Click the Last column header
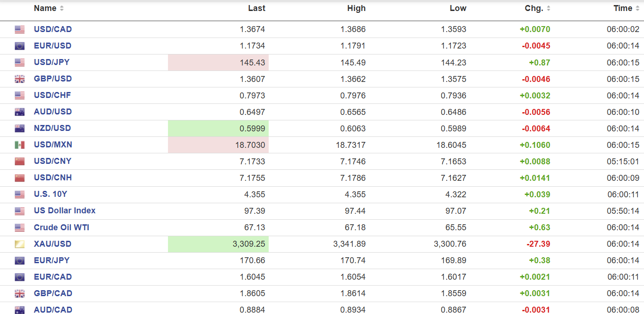 (257, 8)
